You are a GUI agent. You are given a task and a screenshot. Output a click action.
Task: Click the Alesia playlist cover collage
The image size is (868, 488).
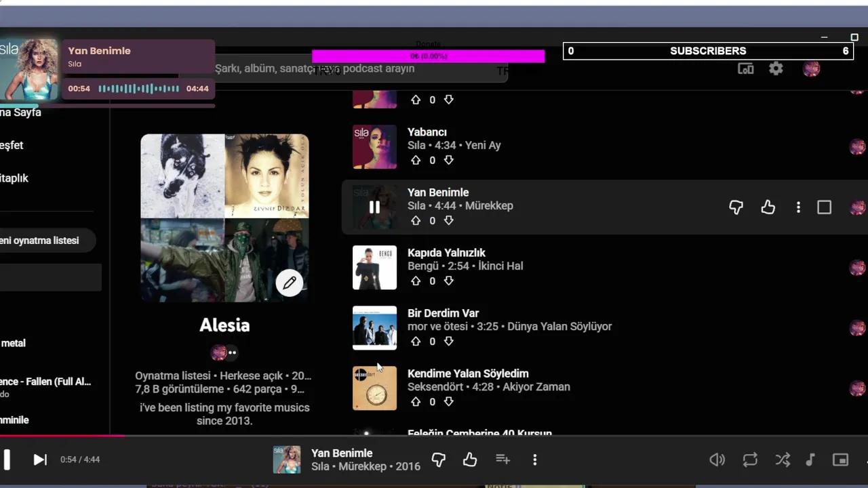click(224, 218)
